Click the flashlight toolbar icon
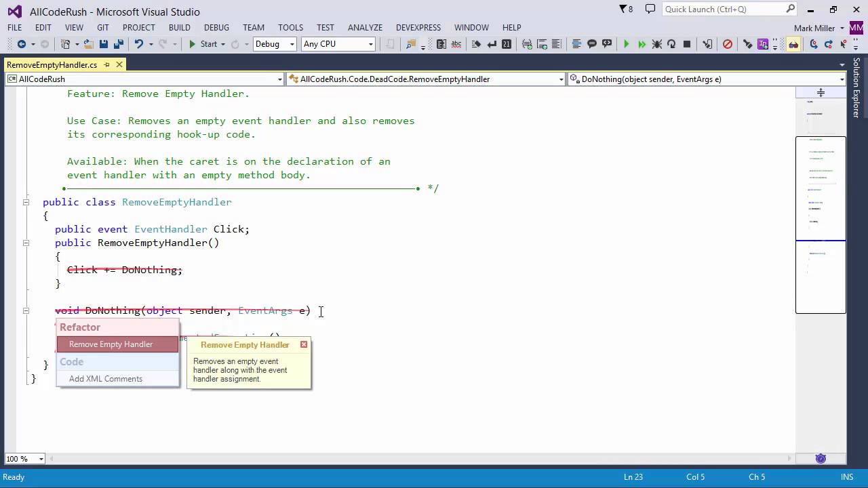The width and height of the screenshot is (868, 488). (748, 44)
